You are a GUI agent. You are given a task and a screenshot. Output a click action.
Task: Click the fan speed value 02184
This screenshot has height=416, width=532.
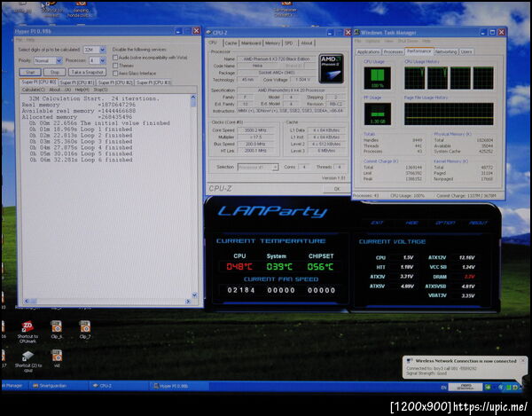point(241,290)
